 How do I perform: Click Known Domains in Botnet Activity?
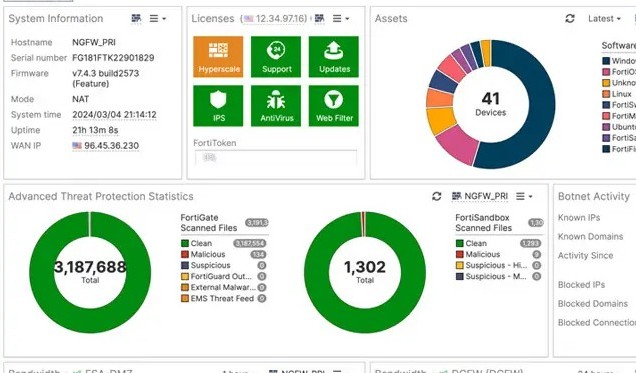click(590, 236)
